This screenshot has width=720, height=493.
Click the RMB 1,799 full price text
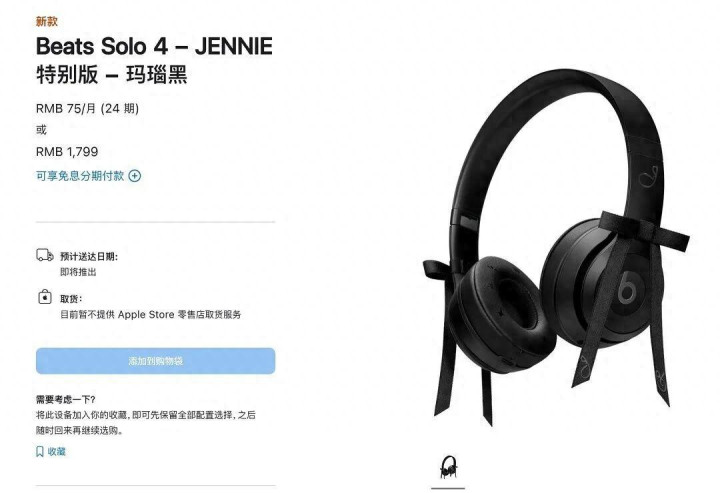tap(67, 152)
